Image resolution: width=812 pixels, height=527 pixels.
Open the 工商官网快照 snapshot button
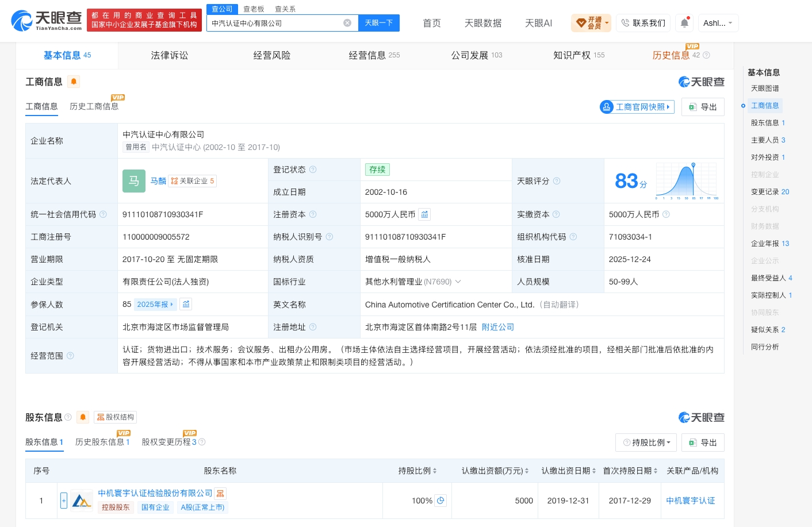click(x=637, y=107)
